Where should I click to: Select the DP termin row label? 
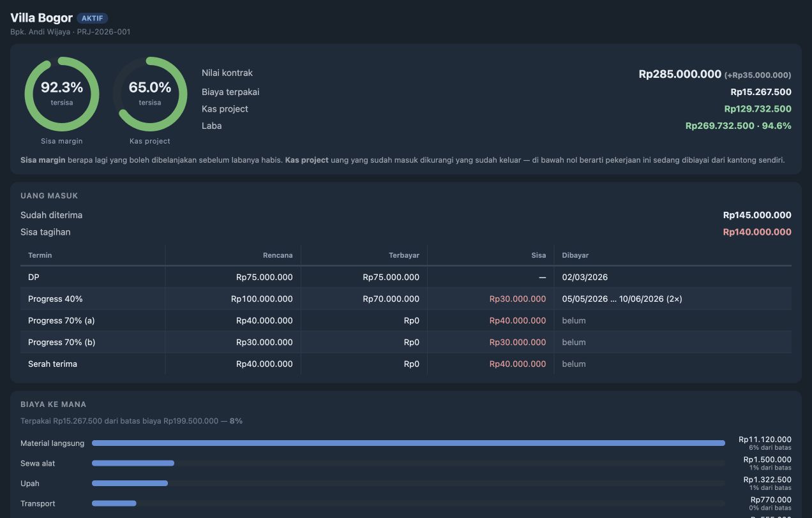coord(34,277)
